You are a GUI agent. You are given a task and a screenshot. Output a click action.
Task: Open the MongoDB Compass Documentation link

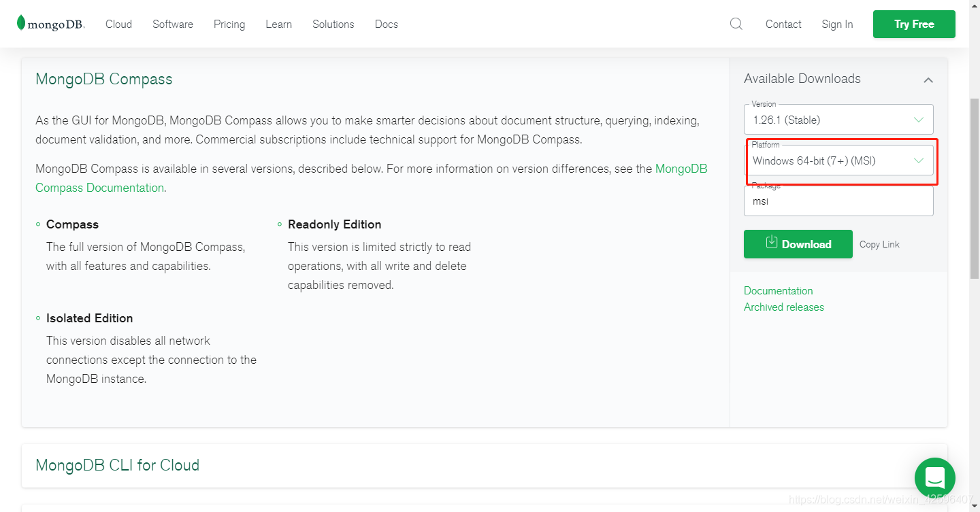372,178
